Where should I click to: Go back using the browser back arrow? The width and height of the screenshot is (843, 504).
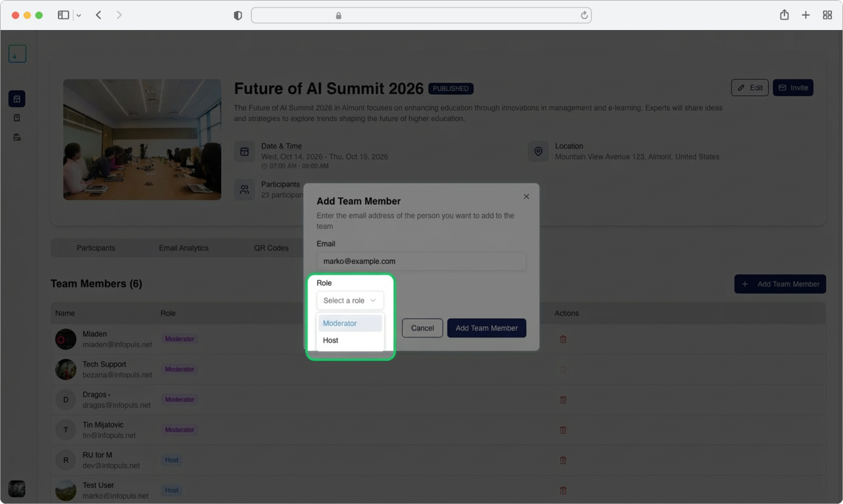[x=99, y=15]
